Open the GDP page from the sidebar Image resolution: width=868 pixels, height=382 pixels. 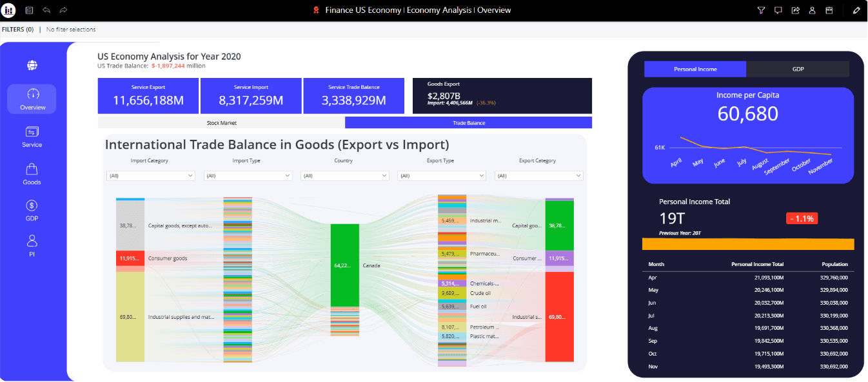coord(32,211)
